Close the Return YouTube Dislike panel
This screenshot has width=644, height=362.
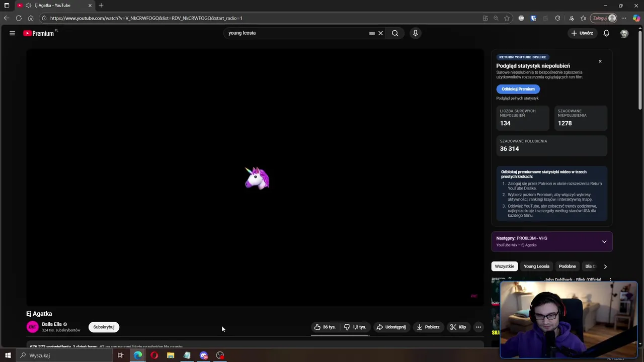(600, 61)
